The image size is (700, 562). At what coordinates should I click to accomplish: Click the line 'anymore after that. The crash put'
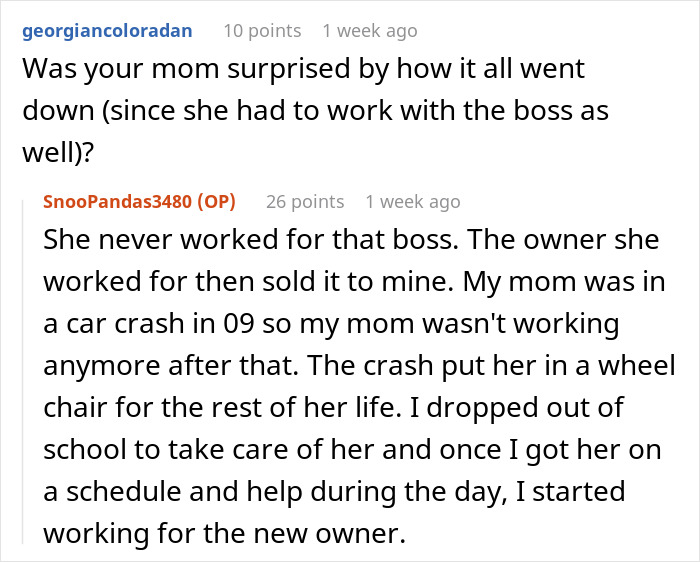[x=330, y=365]
